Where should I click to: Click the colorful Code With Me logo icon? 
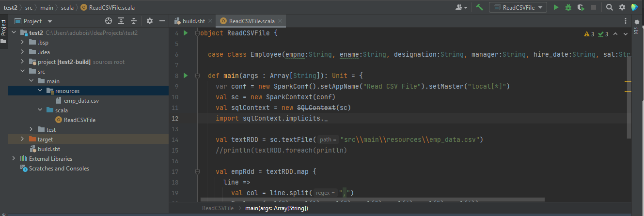634,7
